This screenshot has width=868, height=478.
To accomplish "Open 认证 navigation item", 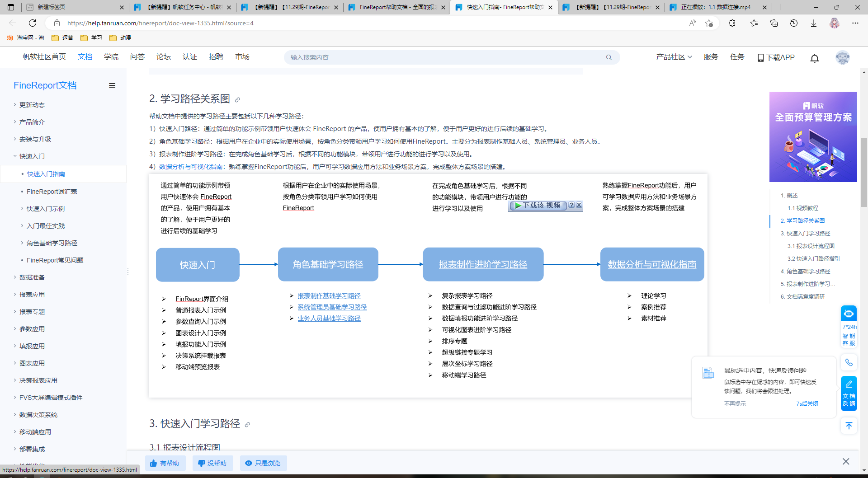I will [190, 57].
